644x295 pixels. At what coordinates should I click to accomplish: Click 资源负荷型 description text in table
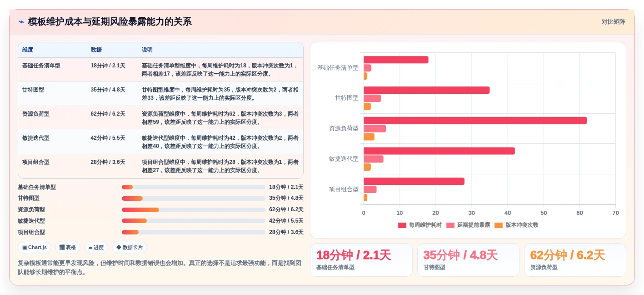pyautogui.click(x=220, y=118)
